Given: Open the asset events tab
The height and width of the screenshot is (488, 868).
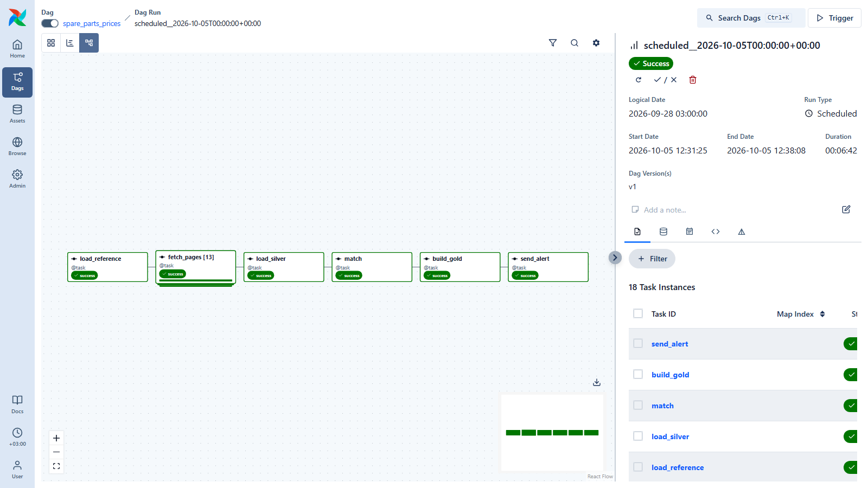Looking at the screenshot, I should click(663, 232).
